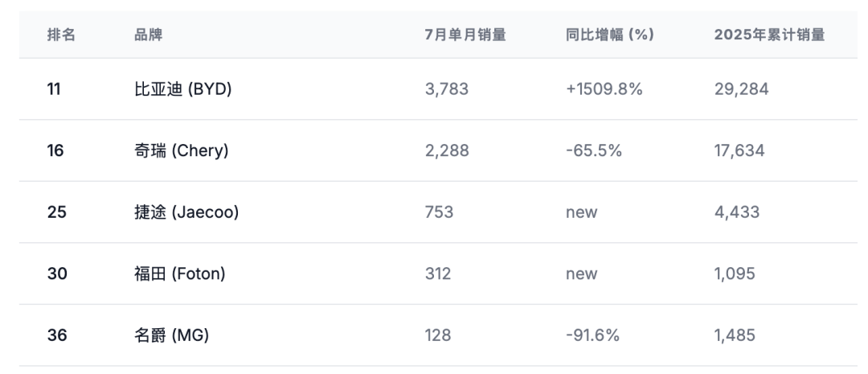
Task: Click rank number 11
Action: coord(55,89)
